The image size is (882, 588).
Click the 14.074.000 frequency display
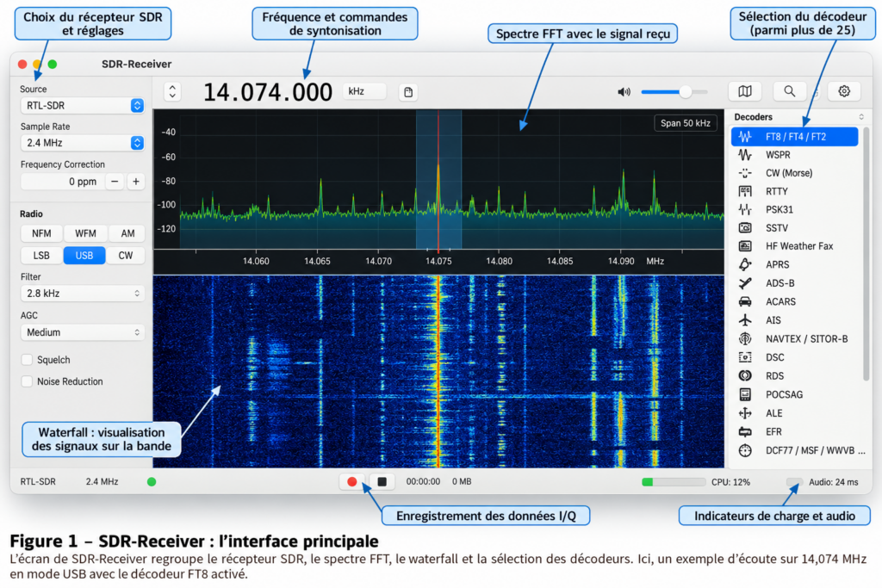268,92
